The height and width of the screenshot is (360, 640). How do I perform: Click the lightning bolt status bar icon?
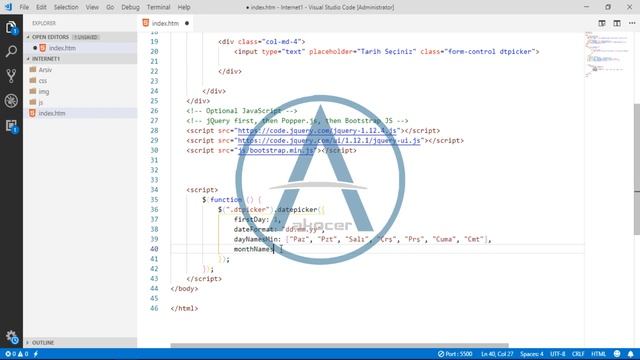[x=36, y=354]
